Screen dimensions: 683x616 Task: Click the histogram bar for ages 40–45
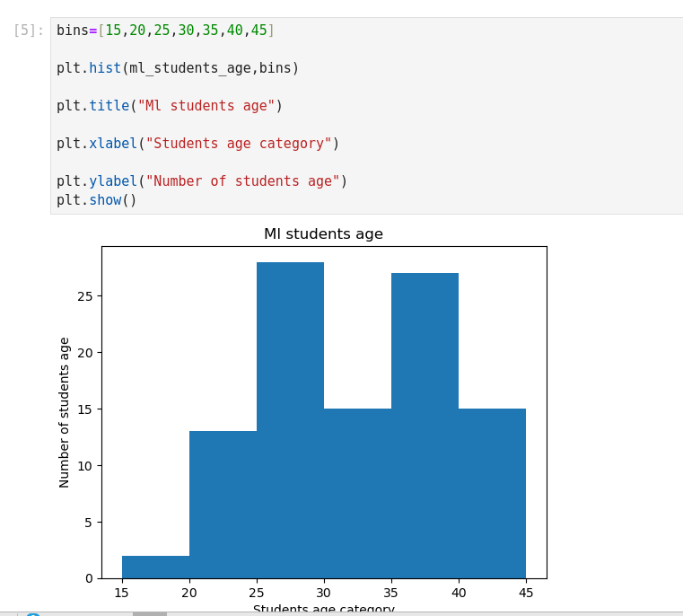(492, 493)
